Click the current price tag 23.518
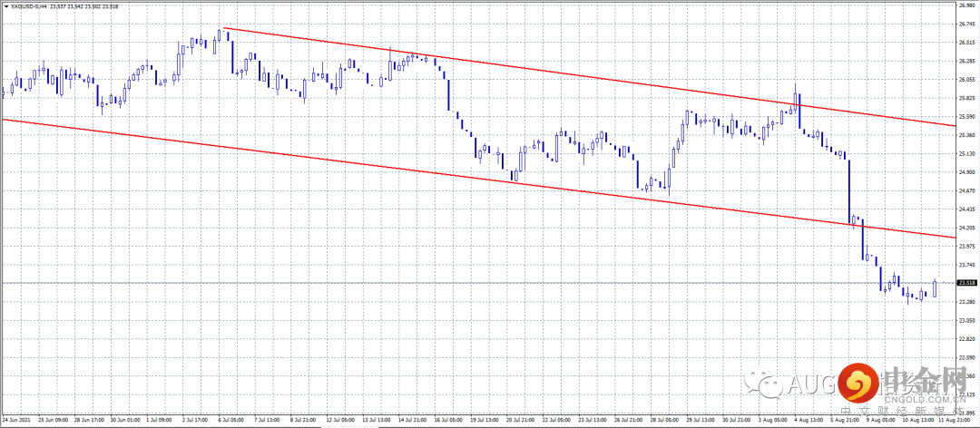 pos(967,283)
